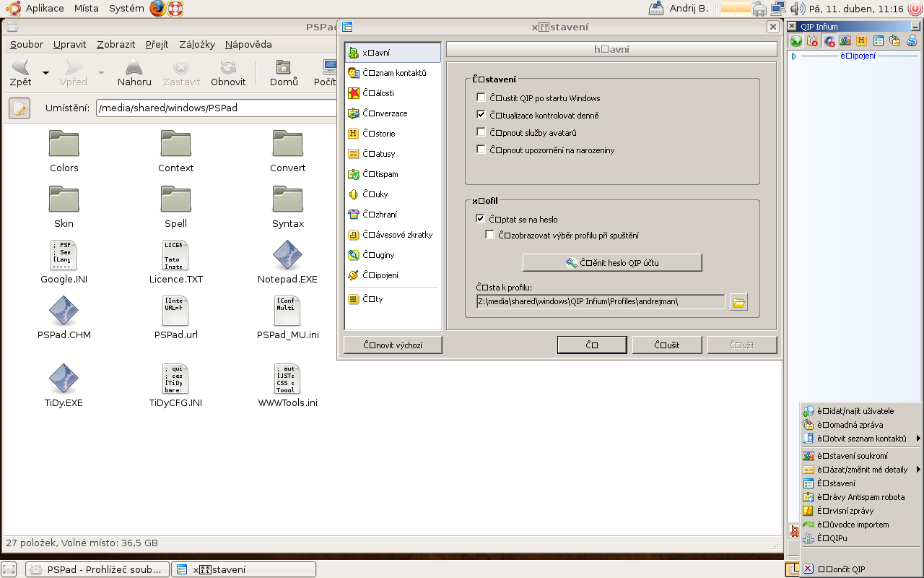Click the blue settings list icon in QIP toolbar

(x=878, y=41)
